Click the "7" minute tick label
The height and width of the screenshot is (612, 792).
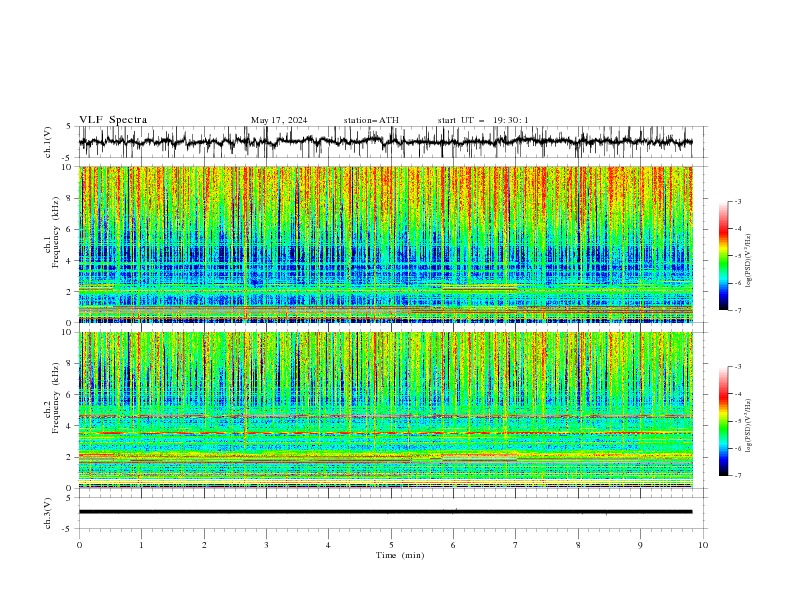pos(516,545)
